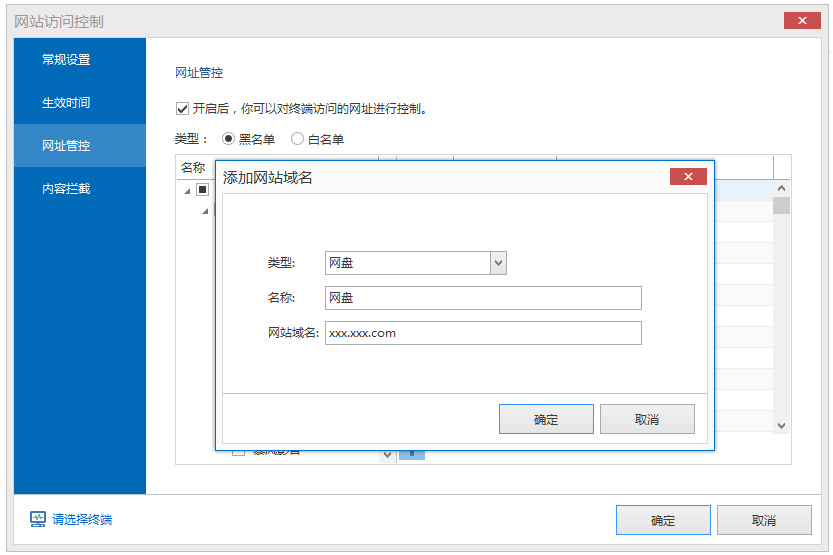Viewport: 833px width, 555px height.
Task: Collapse the second-level tree node arrow
Action: coord(205,211)
